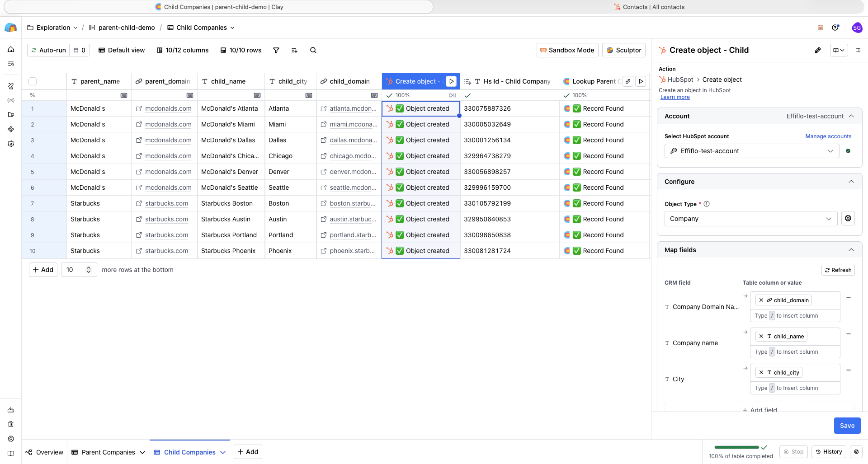Toggle Auto-run
The image size is (868, 464).
[x=48, y=50]
